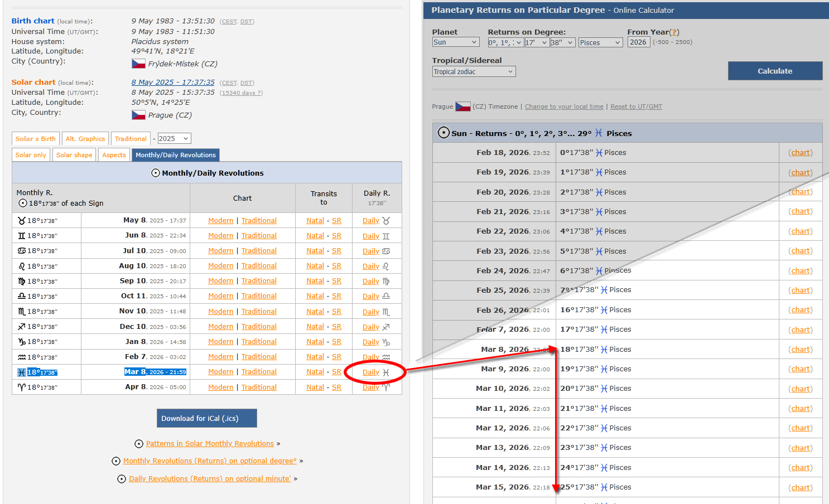Click the From Year input field
The height and width of the screenshot is (504, 829).
[638, 42]
